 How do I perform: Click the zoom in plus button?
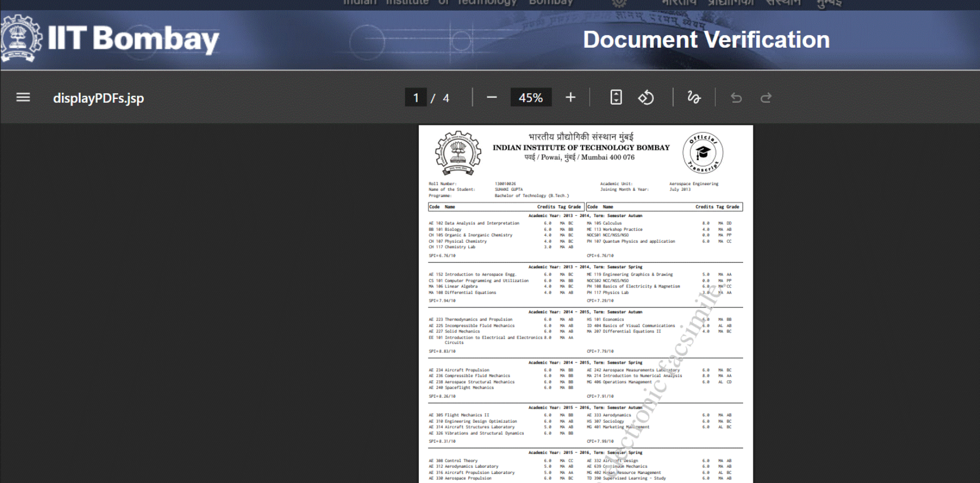570,98
